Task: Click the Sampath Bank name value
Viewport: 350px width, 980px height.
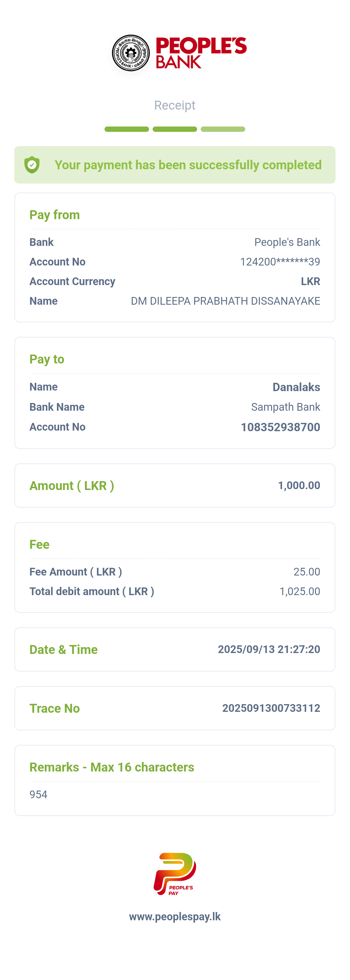Action: [286, 407]
